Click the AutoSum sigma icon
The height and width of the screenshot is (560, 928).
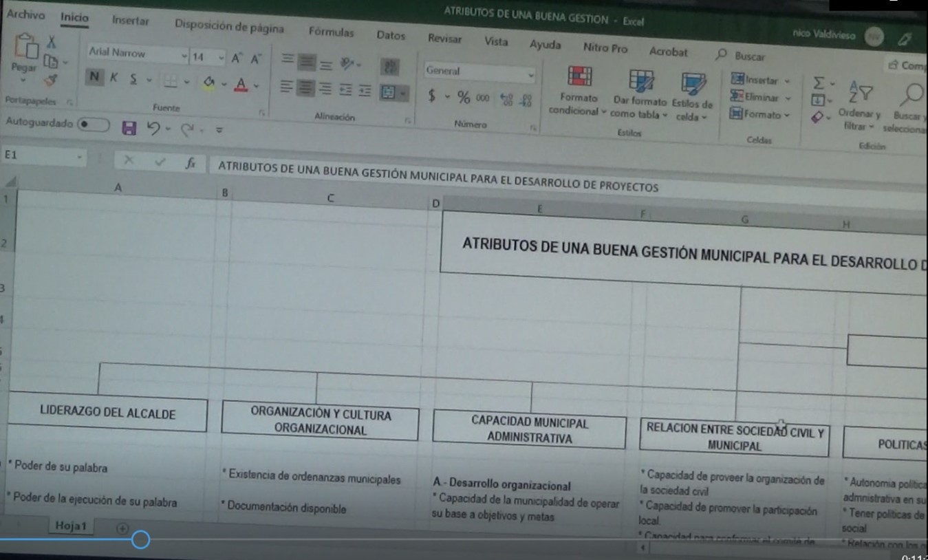point(818,84)
